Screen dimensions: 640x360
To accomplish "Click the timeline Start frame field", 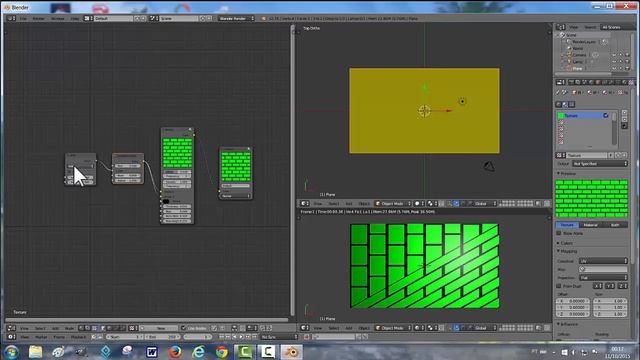I will coord(124,337).
